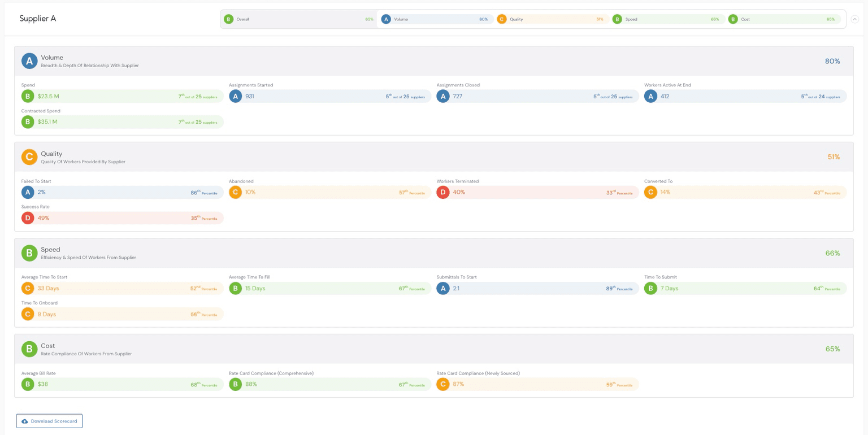This screenshot has width=868, height=435.
Task: Click the Rate Card Compliance (Newly Sourced) bar
Action: click(537, 385)
